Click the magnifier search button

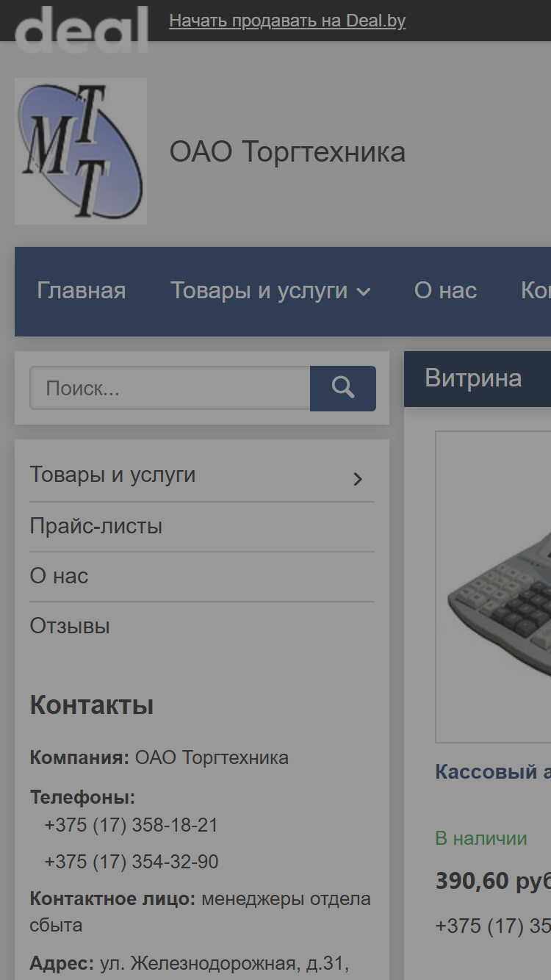[x=343, y=388]
